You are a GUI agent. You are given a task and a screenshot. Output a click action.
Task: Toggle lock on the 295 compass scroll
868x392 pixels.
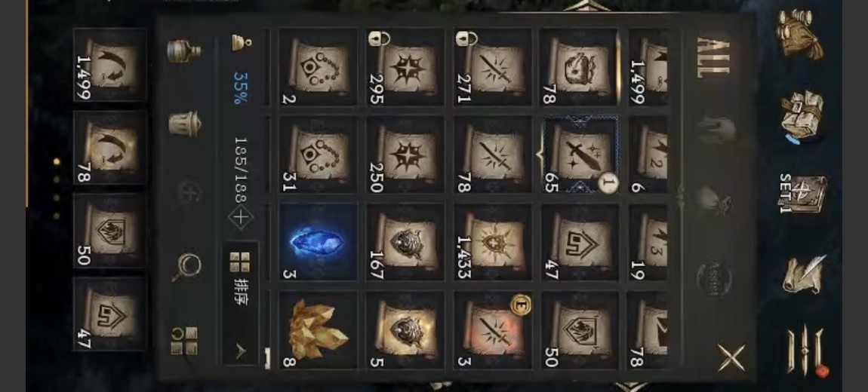[x=379, y=38]
